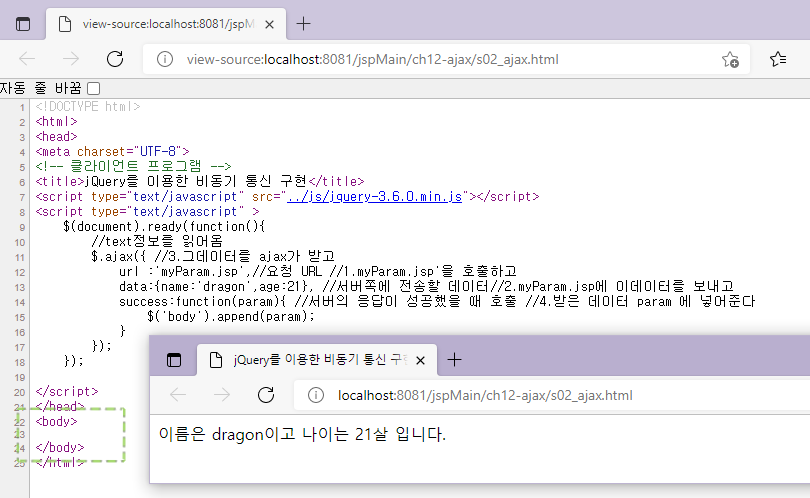Add view-source page to favorites
The height and width of the screenshot is (498, 810).
pos(730,59)
